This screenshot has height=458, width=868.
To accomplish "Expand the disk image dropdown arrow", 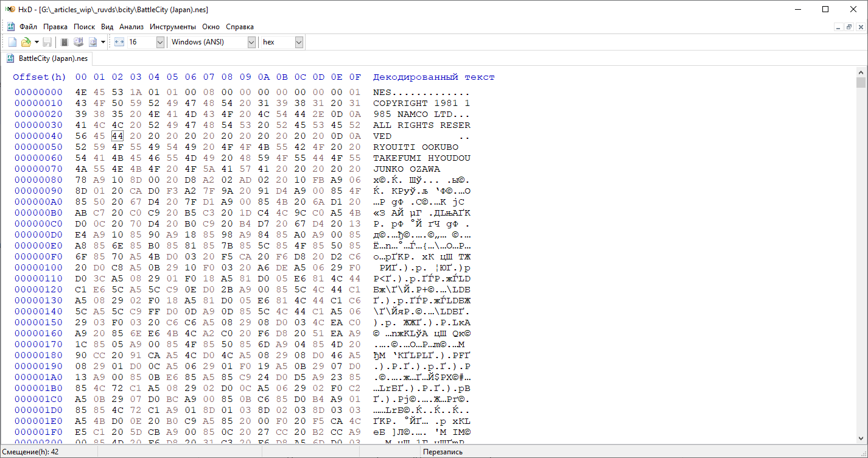I will click(x=103, y=42).
